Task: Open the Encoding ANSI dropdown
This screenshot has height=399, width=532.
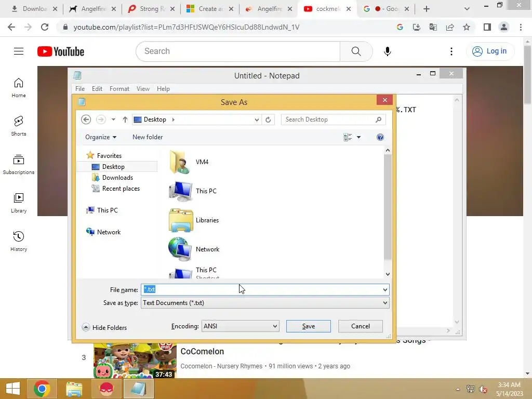Action: click(240, 326)
